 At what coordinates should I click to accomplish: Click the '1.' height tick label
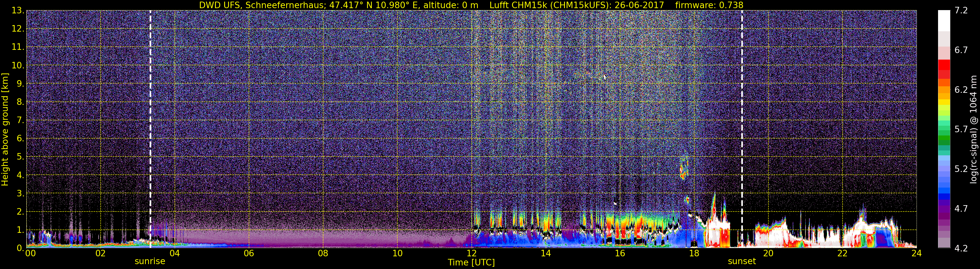tap(20, 229)
